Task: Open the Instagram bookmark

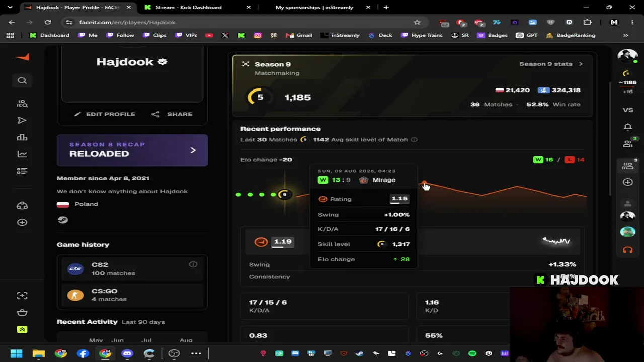Action: coord(258,35)
